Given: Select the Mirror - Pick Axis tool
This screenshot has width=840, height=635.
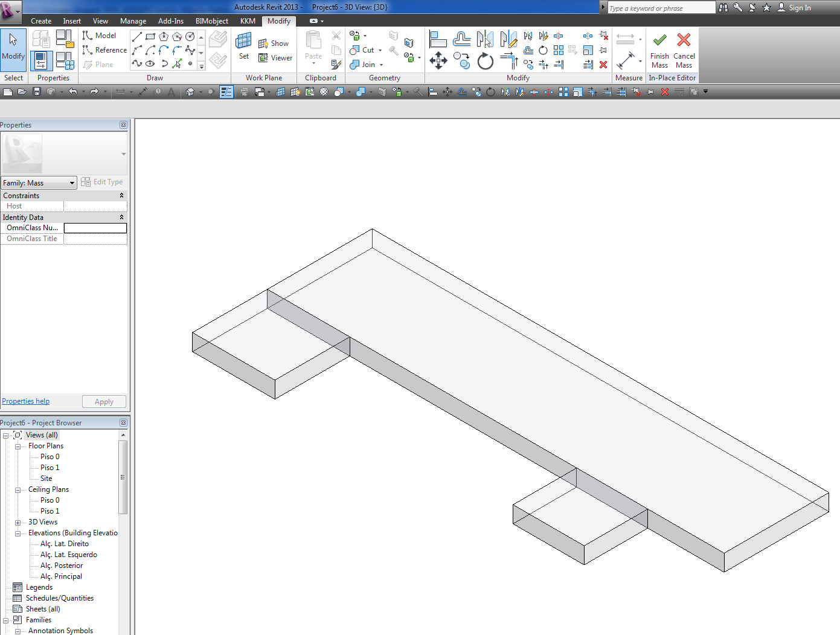Looking at the screenshot, I should [x=486, y=40].
